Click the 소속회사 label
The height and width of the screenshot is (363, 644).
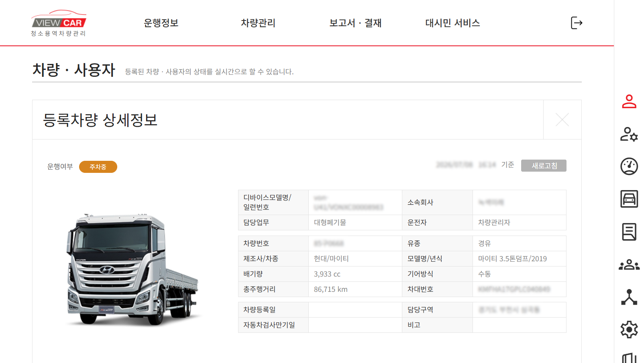420,203
